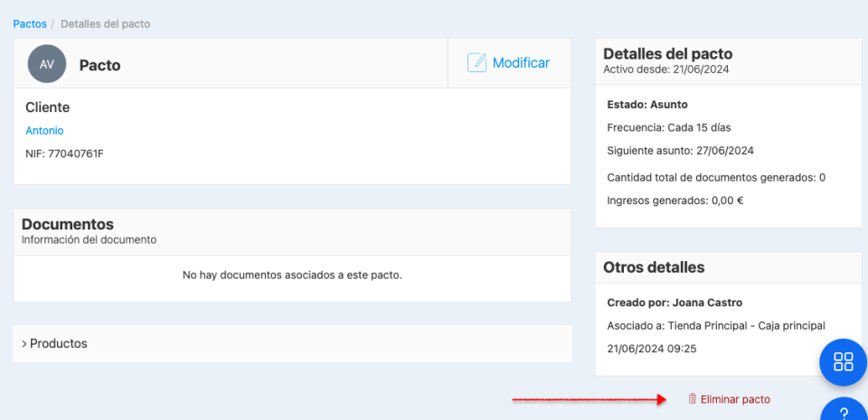Click the Documentos section header
The height and width of the screenshot is (420, 868).
tap(68, 224)
